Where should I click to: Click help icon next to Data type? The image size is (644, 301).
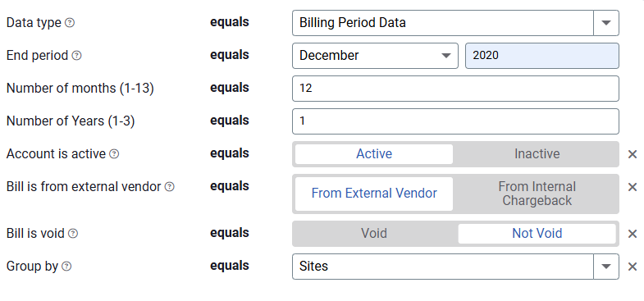coord(70,23)
